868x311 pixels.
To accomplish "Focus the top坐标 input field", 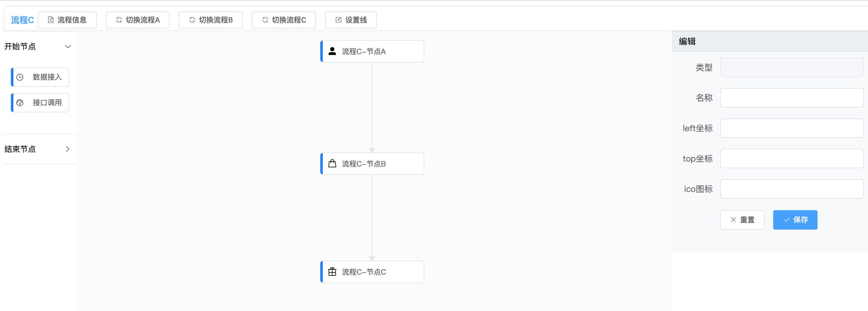I will coord(791,159).
